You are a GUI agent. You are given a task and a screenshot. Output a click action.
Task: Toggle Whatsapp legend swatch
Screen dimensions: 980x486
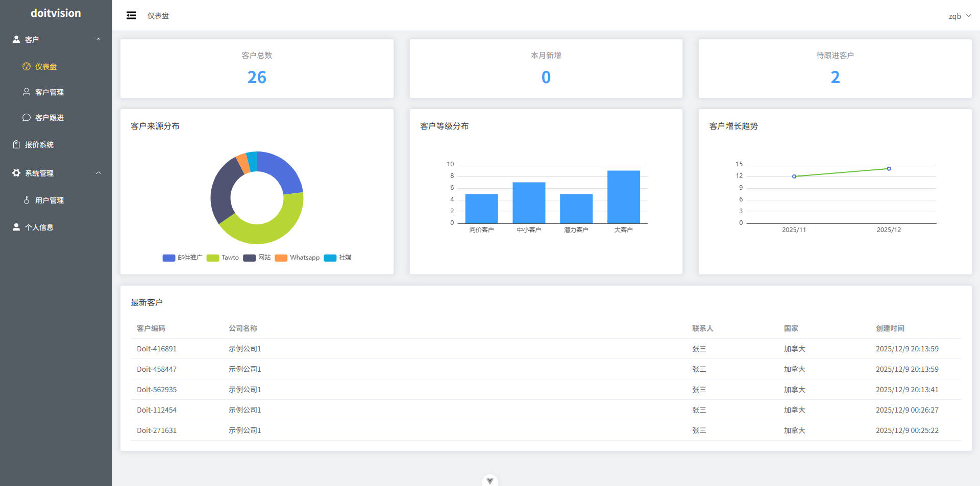pyautogui.click(x=281, y=258)
